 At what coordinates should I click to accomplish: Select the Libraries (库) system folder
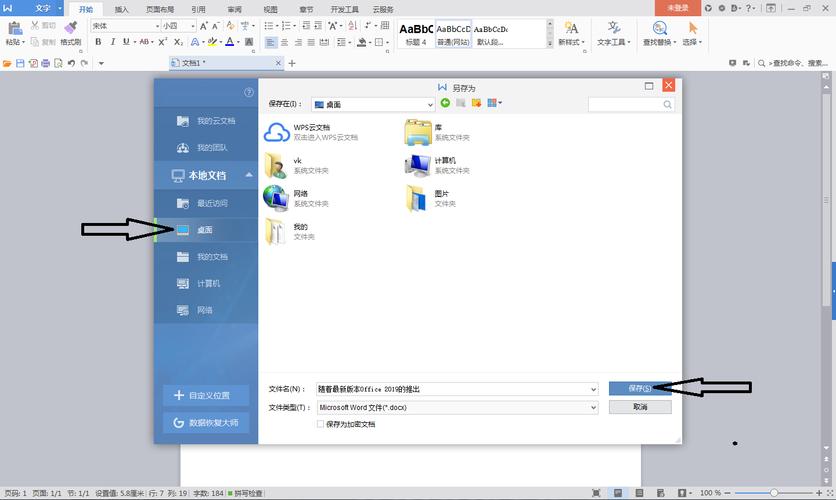(x=437, y=132)
